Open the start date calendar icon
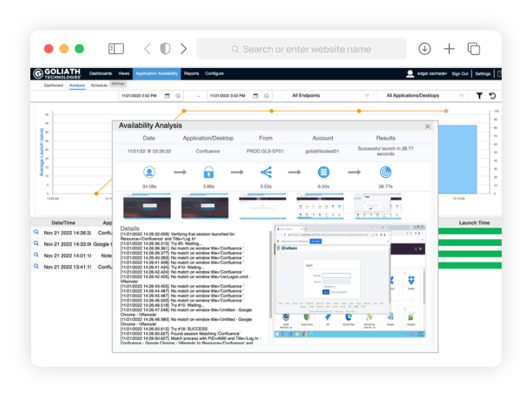Viewport: 532px width, 397px height. point(167,96)
